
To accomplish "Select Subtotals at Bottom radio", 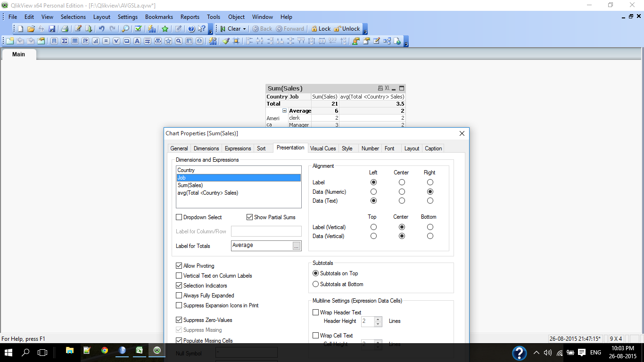I will (316, 284).
